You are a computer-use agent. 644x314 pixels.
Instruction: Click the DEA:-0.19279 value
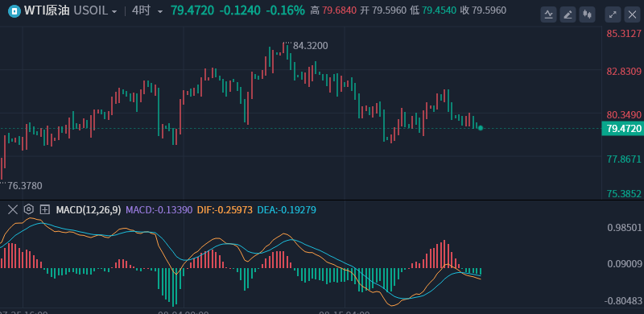click(287, 210)
